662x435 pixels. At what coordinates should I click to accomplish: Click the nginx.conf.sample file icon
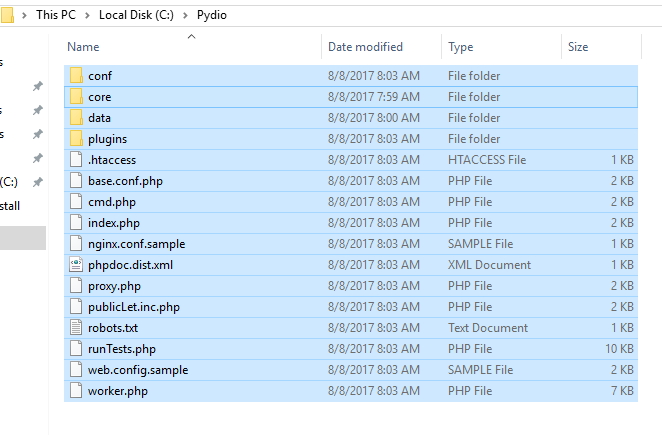76,244
